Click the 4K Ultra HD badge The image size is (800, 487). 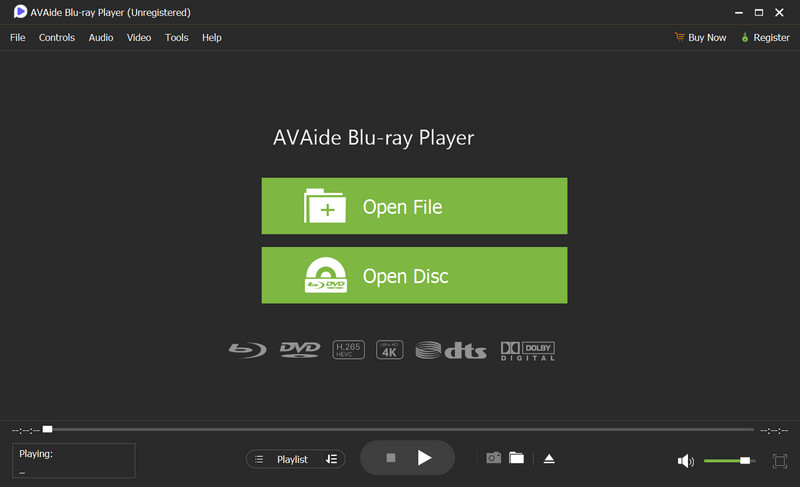pyautogui.click(x=390, y=350)
